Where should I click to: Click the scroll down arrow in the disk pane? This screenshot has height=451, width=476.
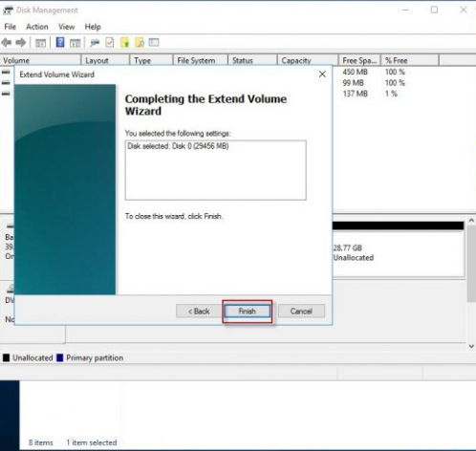471,346
